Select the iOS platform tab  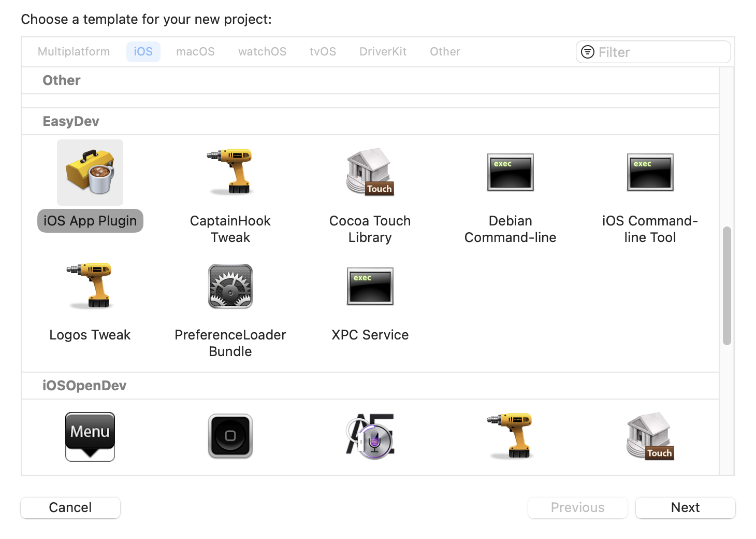click(143, 52)
